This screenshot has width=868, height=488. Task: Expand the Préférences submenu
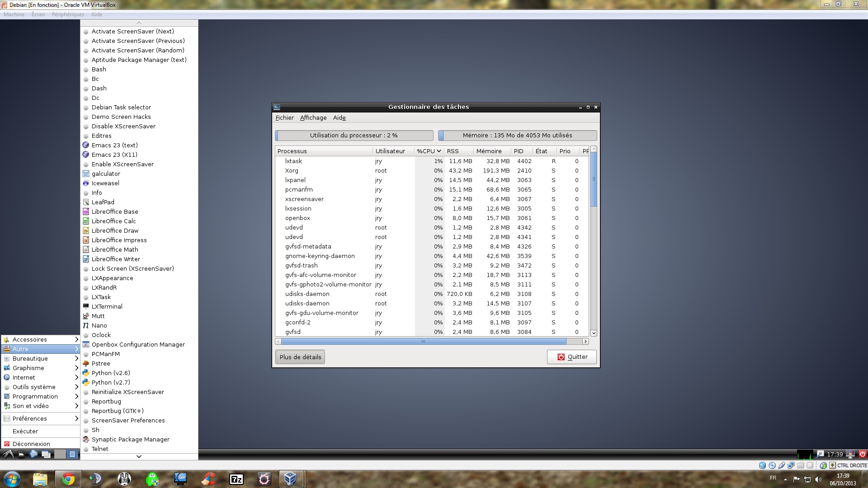tap(41, 418)
